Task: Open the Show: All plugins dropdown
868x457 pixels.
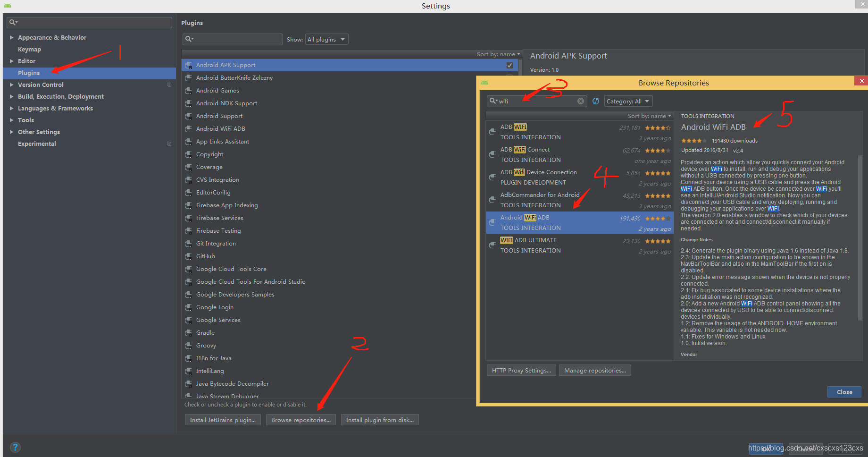Action: coord(327,39)
